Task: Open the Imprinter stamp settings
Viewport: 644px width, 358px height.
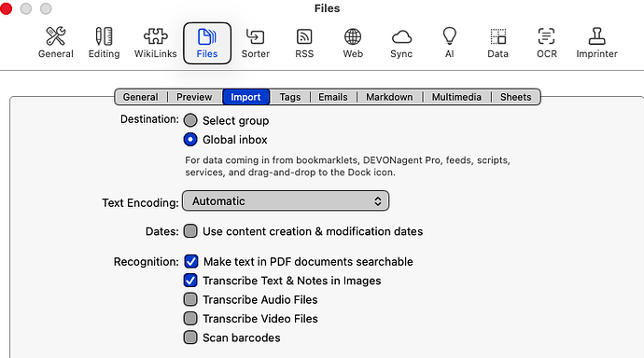Action: [x=596, y=43]
